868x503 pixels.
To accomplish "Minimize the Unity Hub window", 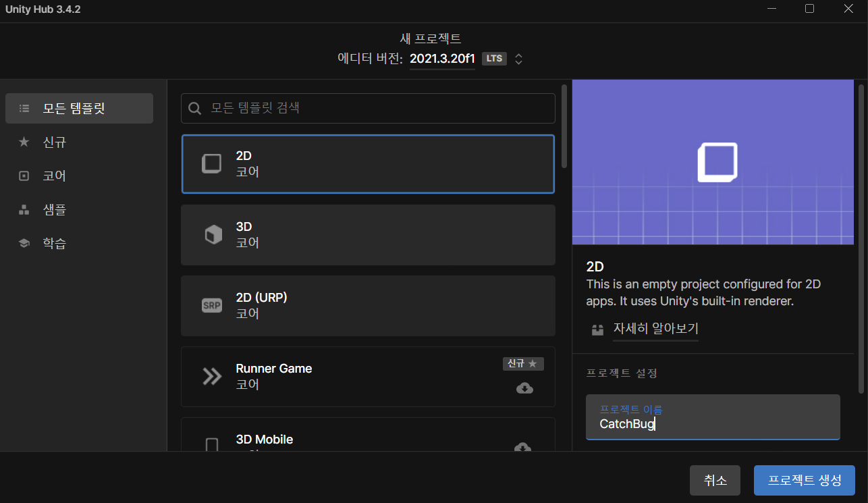I will click(x=771, y=9).
